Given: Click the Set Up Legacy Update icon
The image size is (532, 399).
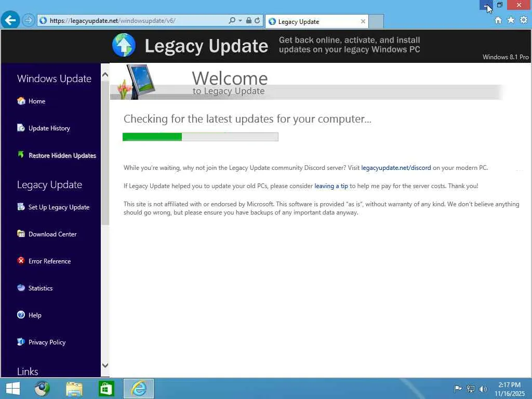Looking at the screenshot, I should click(21, 207).
